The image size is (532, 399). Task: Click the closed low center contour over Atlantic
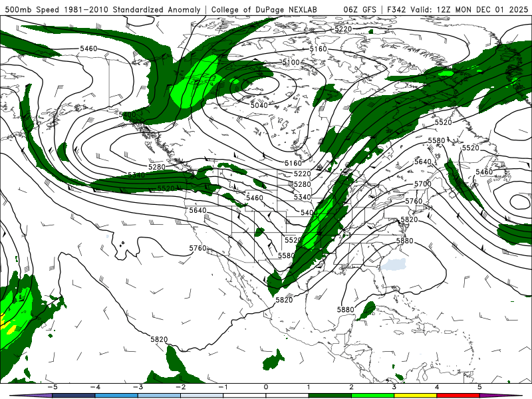(x=519, y=201)
